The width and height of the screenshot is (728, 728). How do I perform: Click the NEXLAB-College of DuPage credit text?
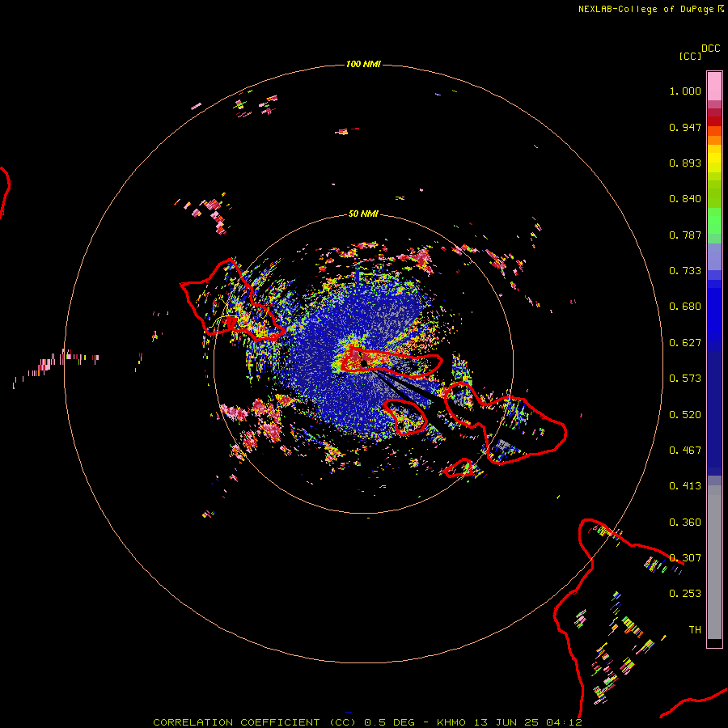(645, 9)
